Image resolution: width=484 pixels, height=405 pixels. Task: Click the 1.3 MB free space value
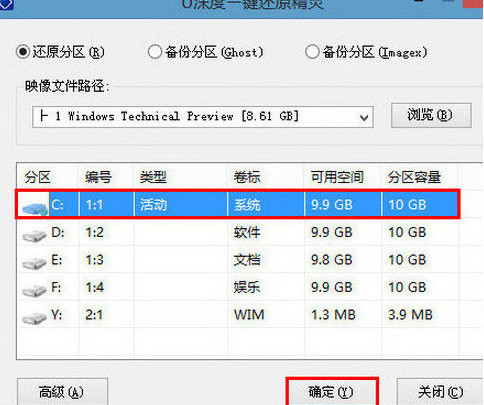[333, 315]
